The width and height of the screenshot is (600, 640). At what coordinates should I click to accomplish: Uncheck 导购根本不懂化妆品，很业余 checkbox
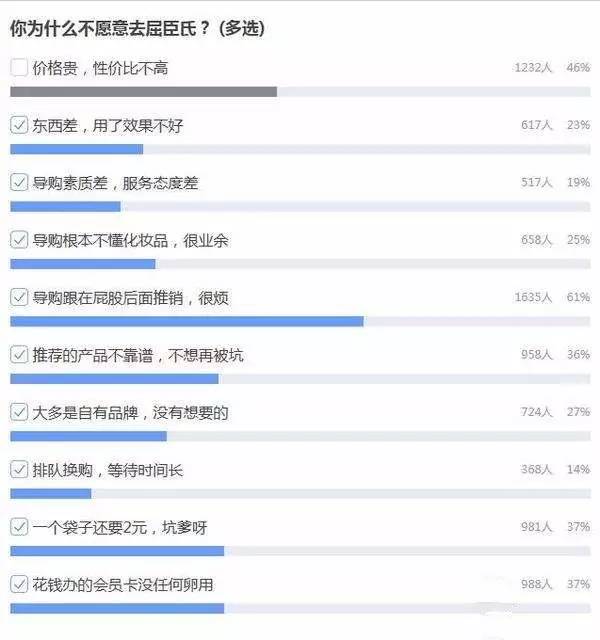click(19, 240)
